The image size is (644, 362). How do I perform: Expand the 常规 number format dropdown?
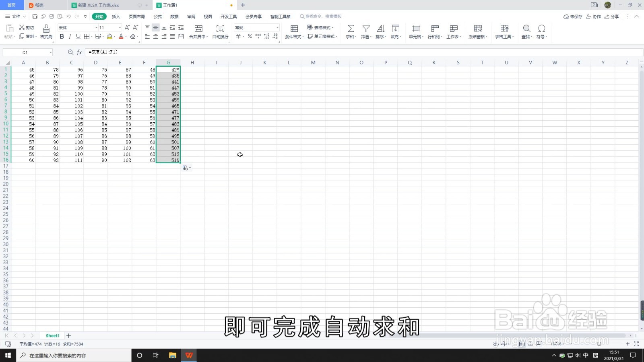277,27
